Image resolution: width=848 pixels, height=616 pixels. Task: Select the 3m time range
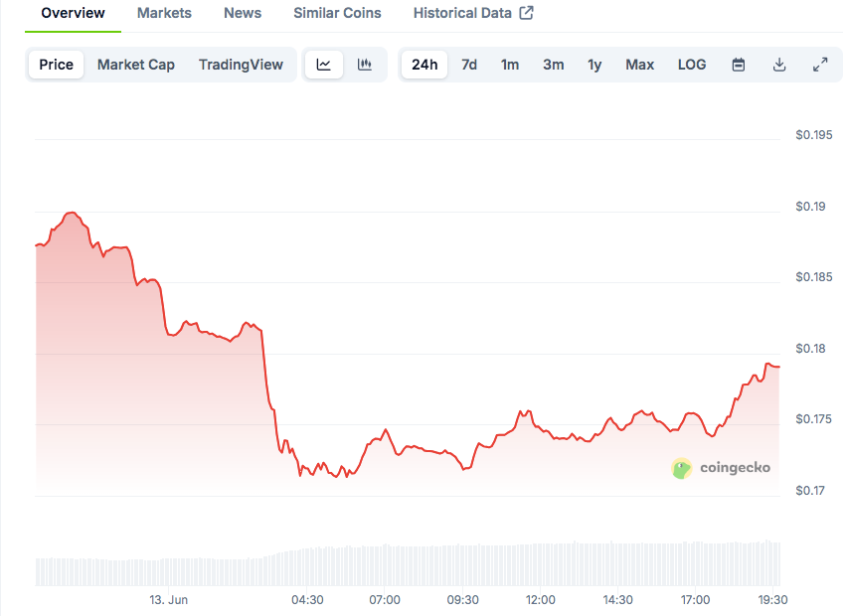point(554,65)
